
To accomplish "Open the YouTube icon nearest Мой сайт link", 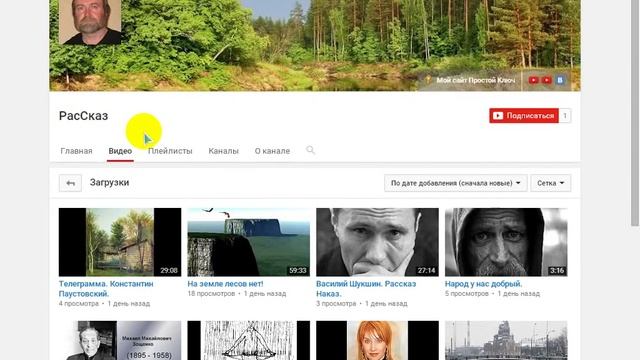I will click(533, 80).
